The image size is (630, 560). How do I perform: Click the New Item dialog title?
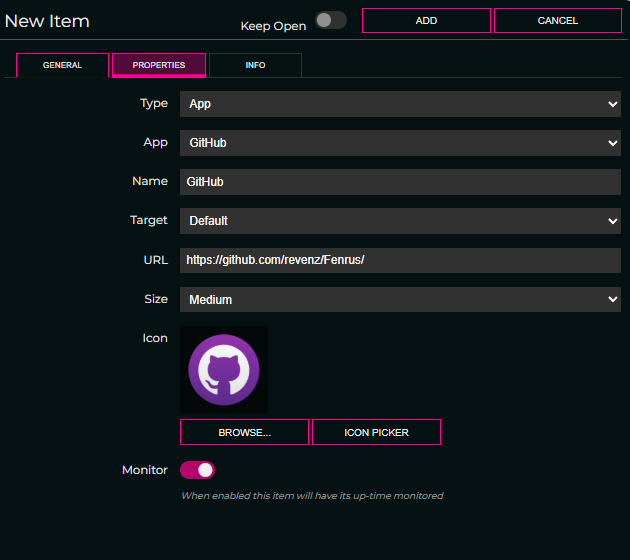pos(47,21)
